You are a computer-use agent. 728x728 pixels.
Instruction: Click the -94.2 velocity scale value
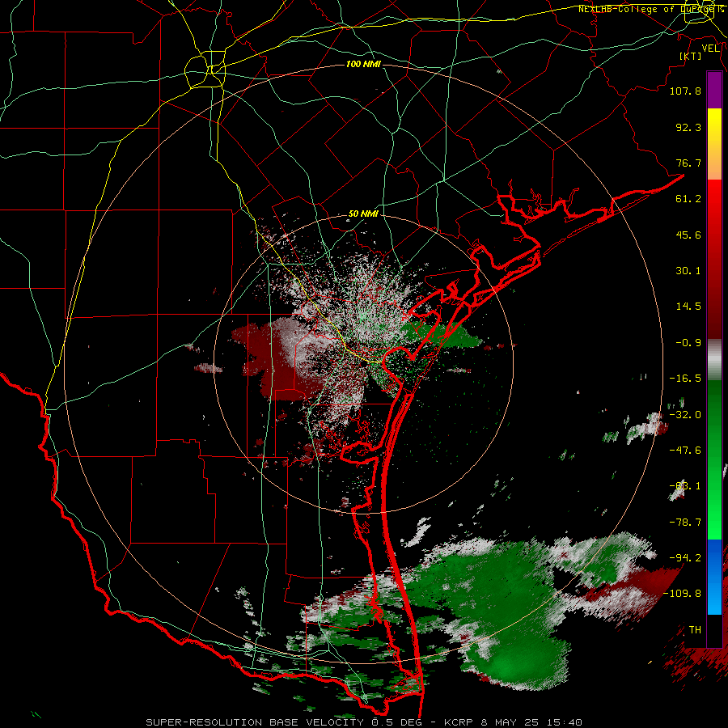[685, 557]
